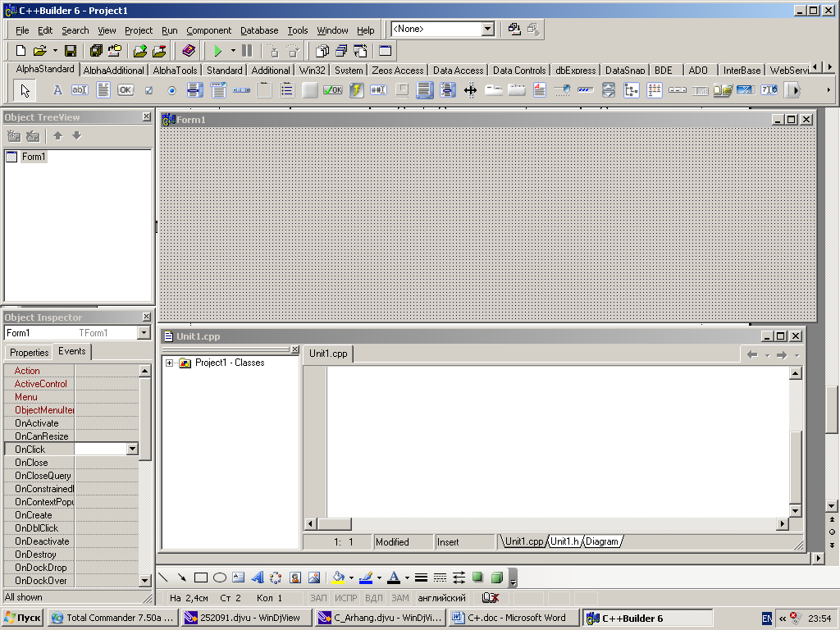Open the Run button dropdown arrow
The image size is (840, 630).
click(x=233, y=51)
